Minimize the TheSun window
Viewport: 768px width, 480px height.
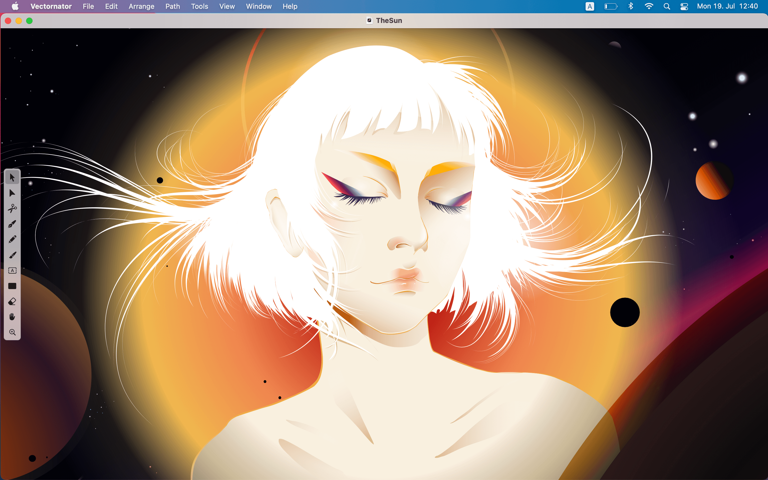pyautogui.click(x=19, y=21)
